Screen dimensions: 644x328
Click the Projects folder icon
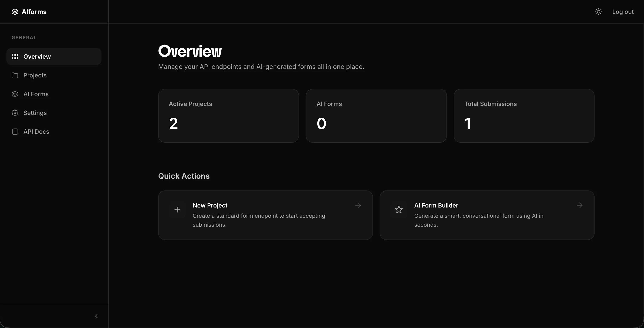tap(15, 75)
